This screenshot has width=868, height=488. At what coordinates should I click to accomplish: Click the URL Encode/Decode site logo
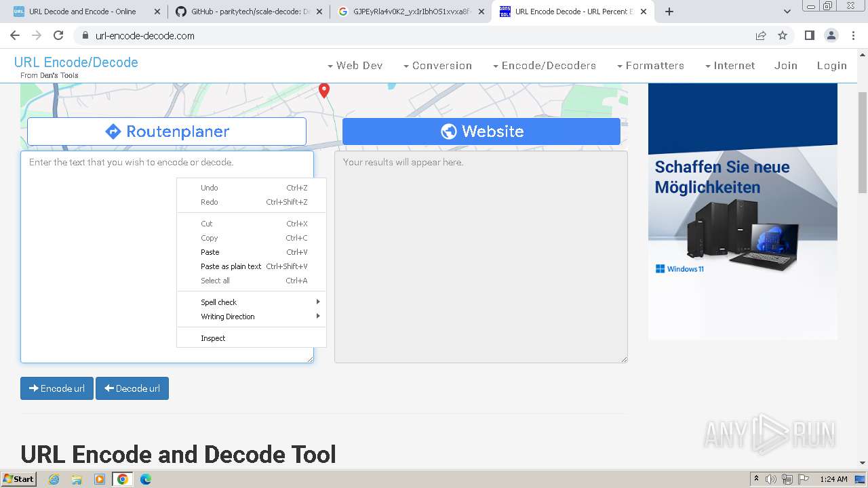[76, 62]
